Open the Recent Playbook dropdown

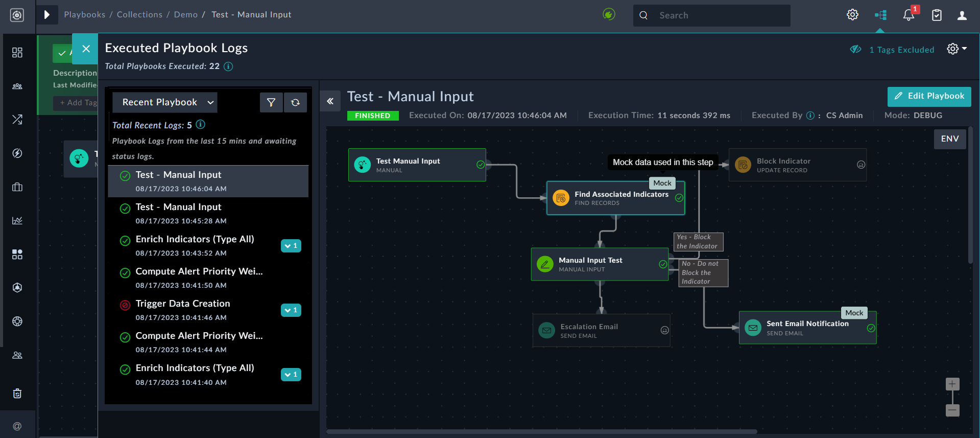click(165, 102)
